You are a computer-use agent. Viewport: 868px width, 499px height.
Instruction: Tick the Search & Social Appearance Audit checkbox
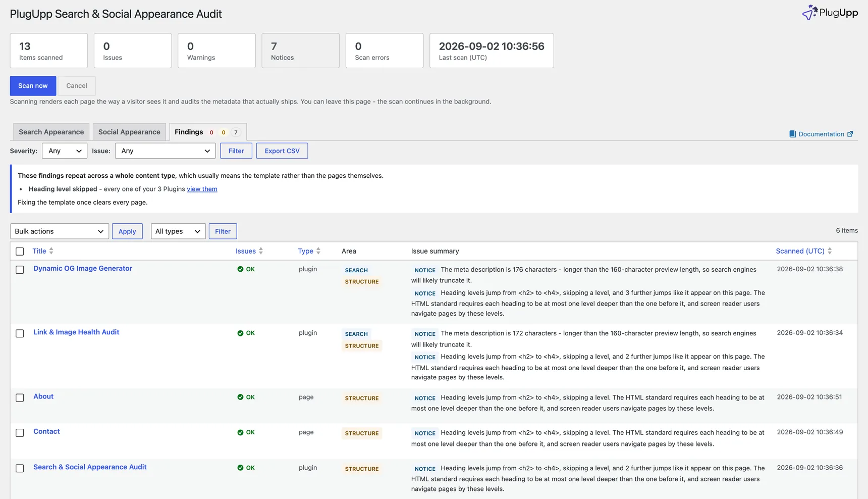20,468
